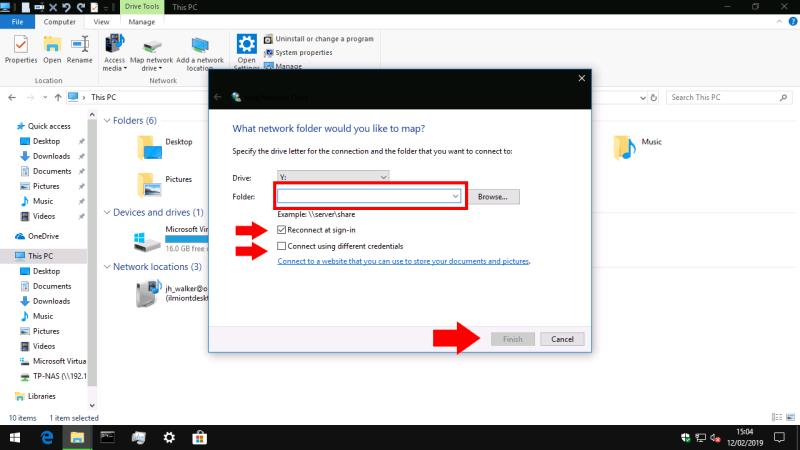Open Properties in the ribbon
Viewport: 800px width, 450px height.
[21, 49]
